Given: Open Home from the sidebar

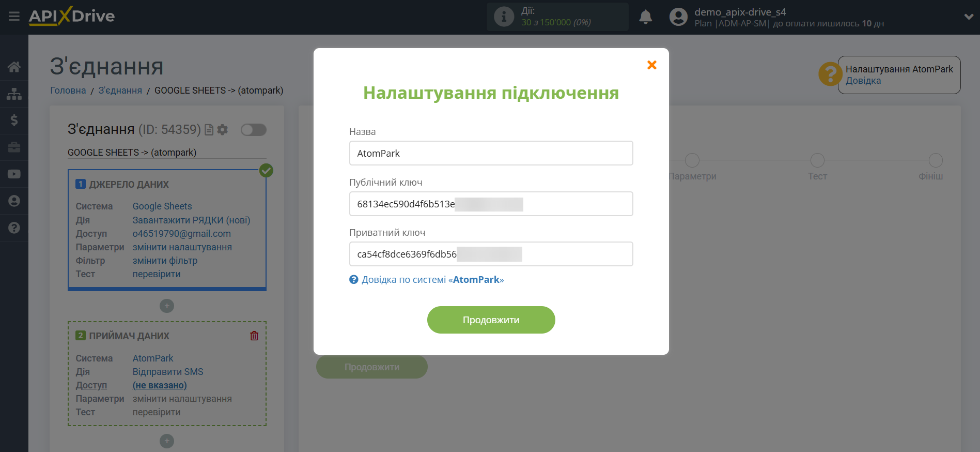Looking at the screenshot, I should click(x=14, y=67).
